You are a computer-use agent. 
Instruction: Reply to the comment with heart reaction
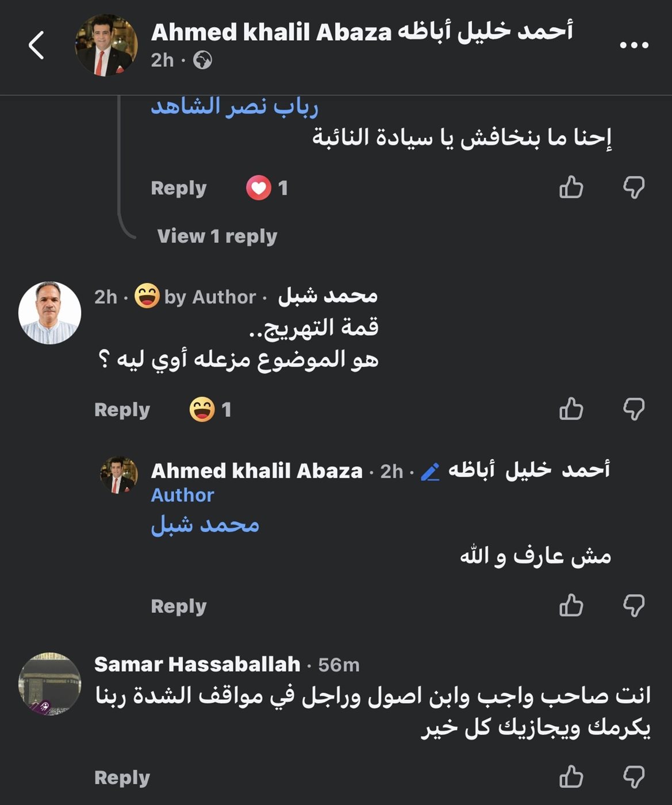(179, 189)
